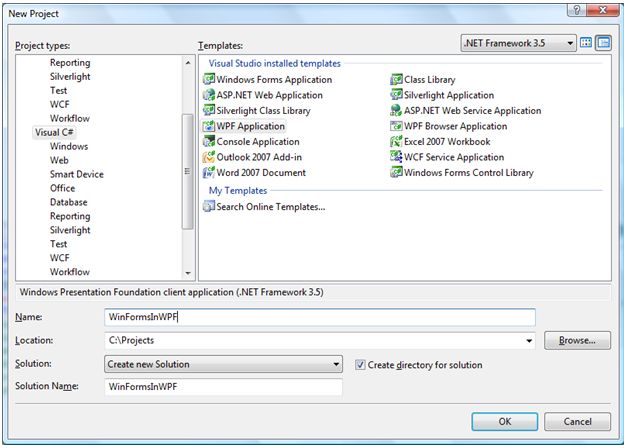This screenshot has width=624, height=448.
Task: Select the Silverlight Application template icon
Action: pos(396,95)
